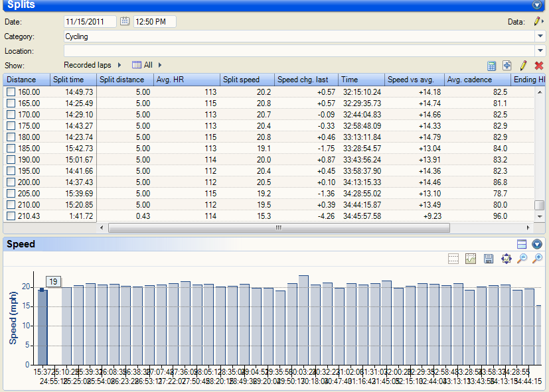This screenshot has width=549, height=392.
Task: Open the Data menu small arrow
Action: [x=543, y=21]
